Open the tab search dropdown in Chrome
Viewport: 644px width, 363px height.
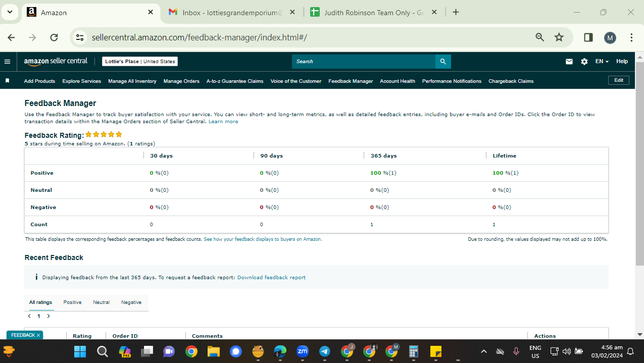[10, 12]
